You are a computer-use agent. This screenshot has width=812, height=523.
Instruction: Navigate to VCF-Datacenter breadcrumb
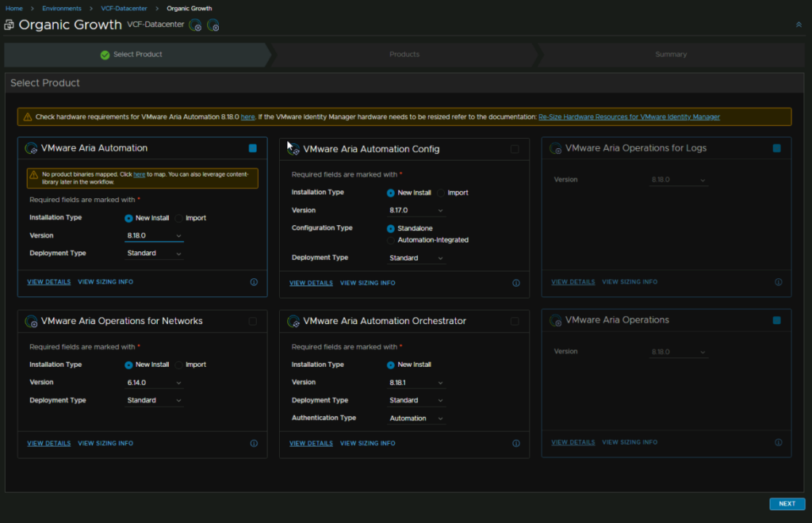[124, 8]
